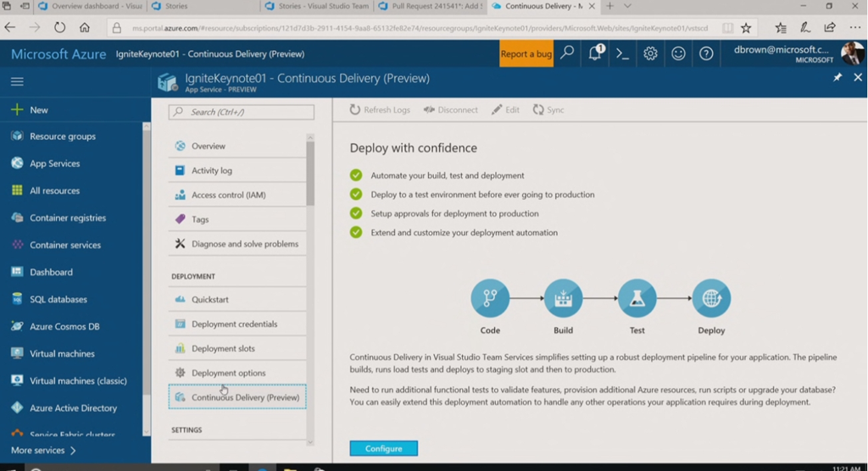Select Deployment slots menu item
This screenshot has width=868, height=471.
[223, 348]
